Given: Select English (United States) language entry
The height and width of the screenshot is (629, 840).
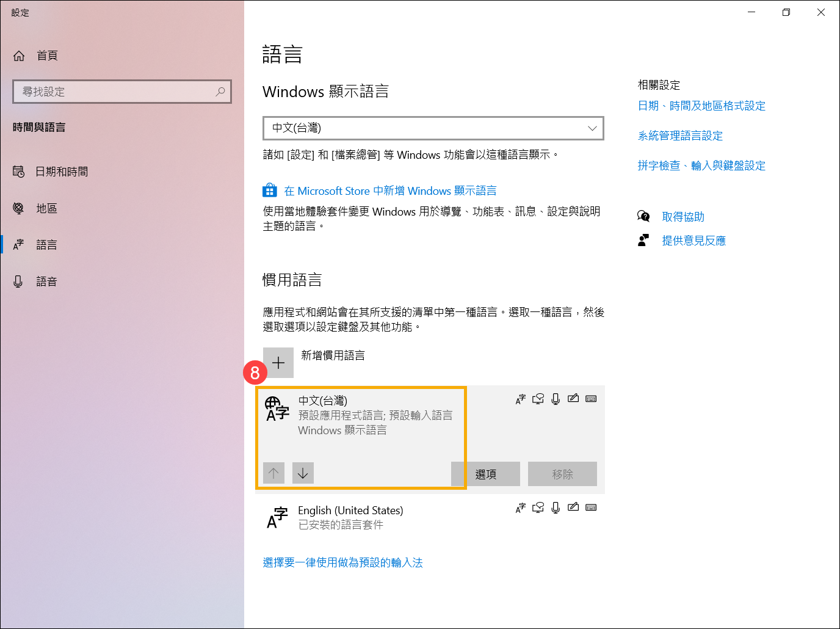Looking at the screenshot, I should coord(430,517).
